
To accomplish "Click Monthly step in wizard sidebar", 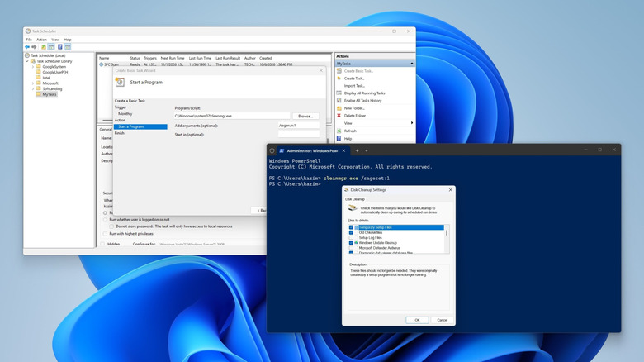I will (125, 113).
